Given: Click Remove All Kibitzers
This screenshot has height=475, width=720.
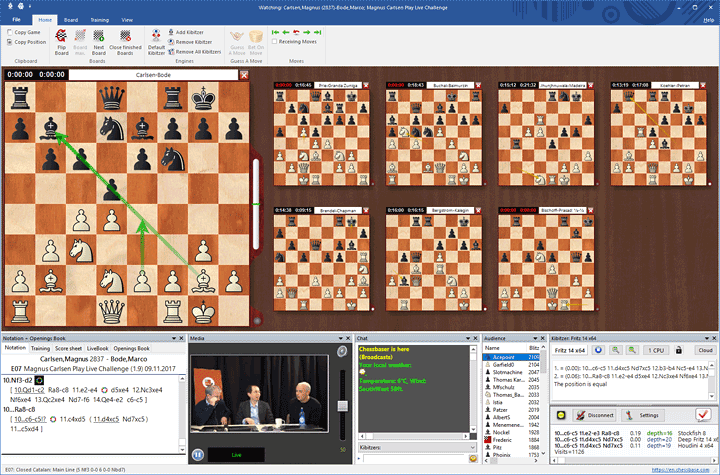Looking at the screenshot, I should point(199,51).
